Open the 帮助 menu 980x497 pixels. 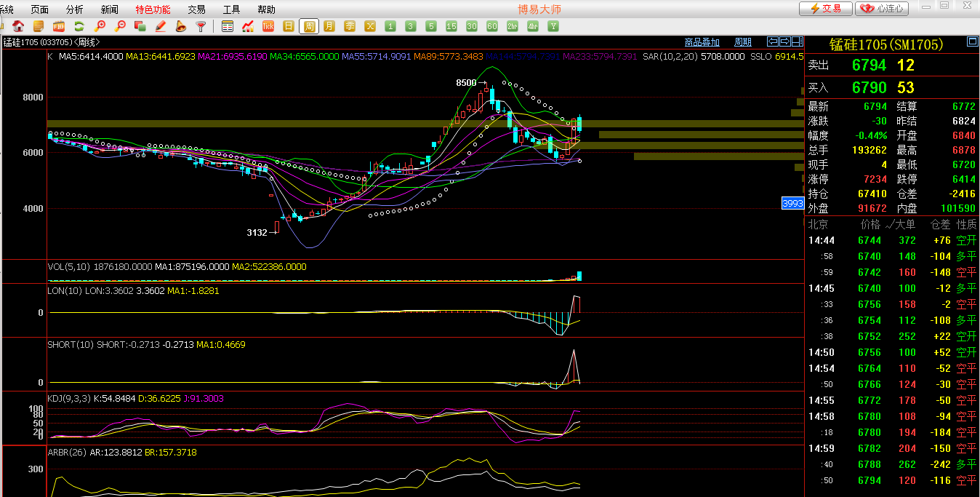266,9
